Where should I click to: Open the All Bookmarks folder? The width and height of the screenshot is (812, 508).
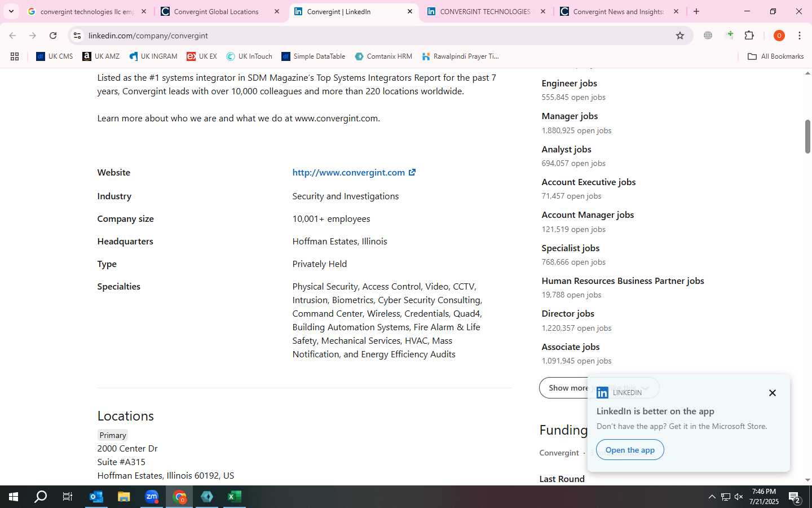click(776, 56)
